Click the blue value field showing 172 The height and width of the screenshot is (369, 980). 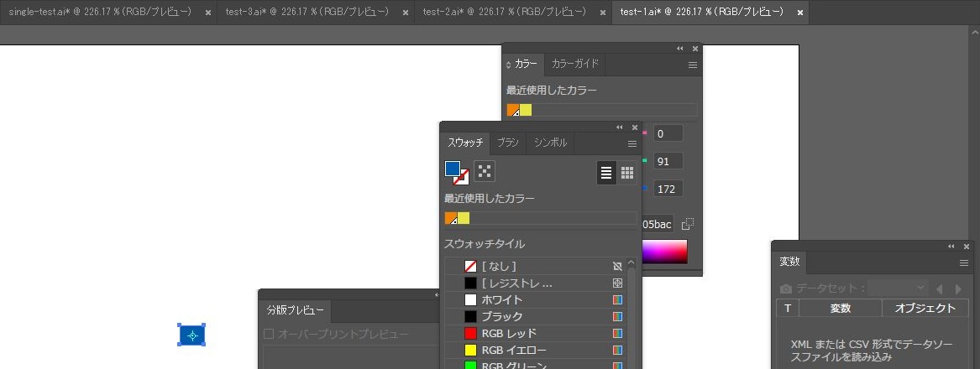668,189
